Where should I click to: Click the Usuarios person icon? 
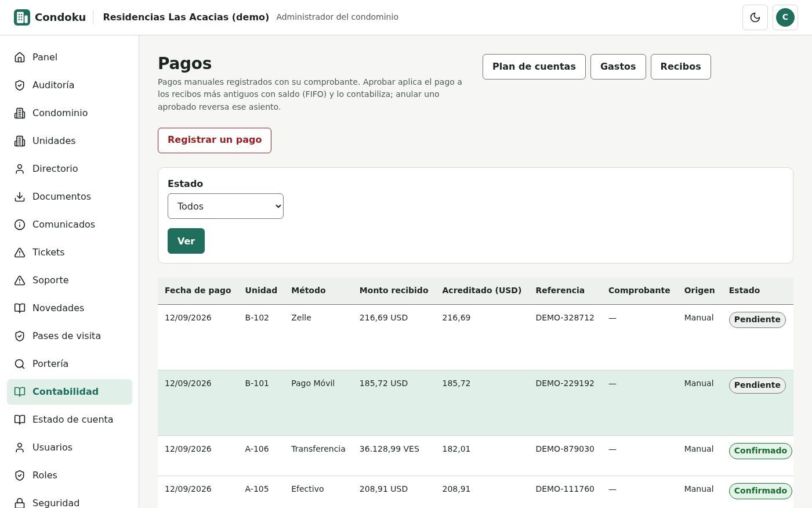pyautogui.click(x=20, y=447)
